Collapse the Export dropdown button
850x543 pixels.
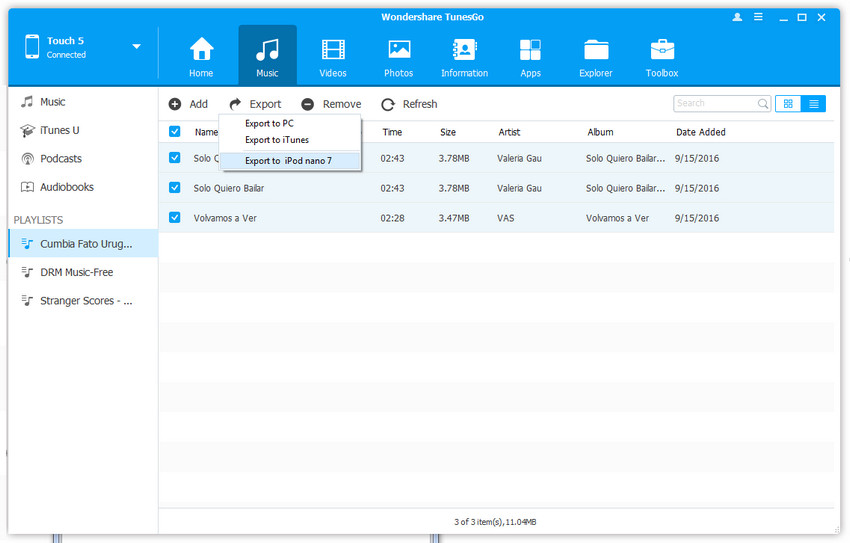coord(255,104)
